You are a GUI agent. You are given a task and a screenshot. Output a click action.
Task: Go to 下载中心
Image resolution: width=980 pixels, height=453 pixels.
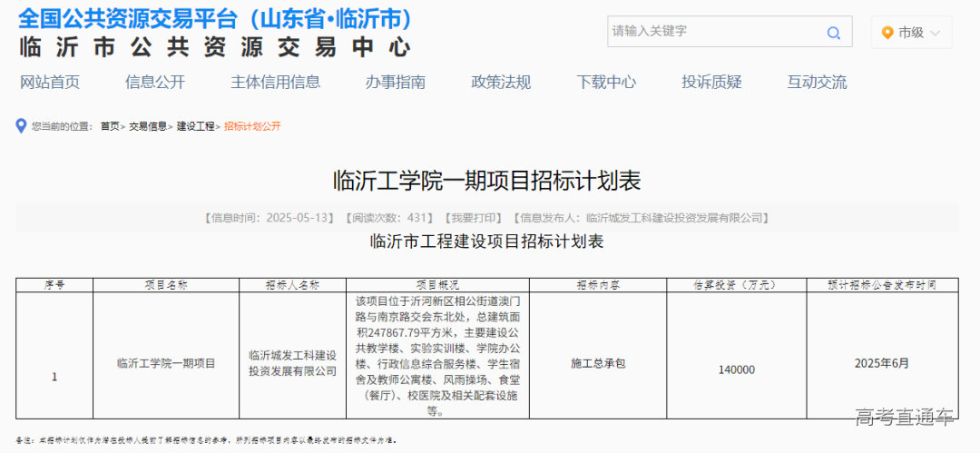(x=606, y=82)
